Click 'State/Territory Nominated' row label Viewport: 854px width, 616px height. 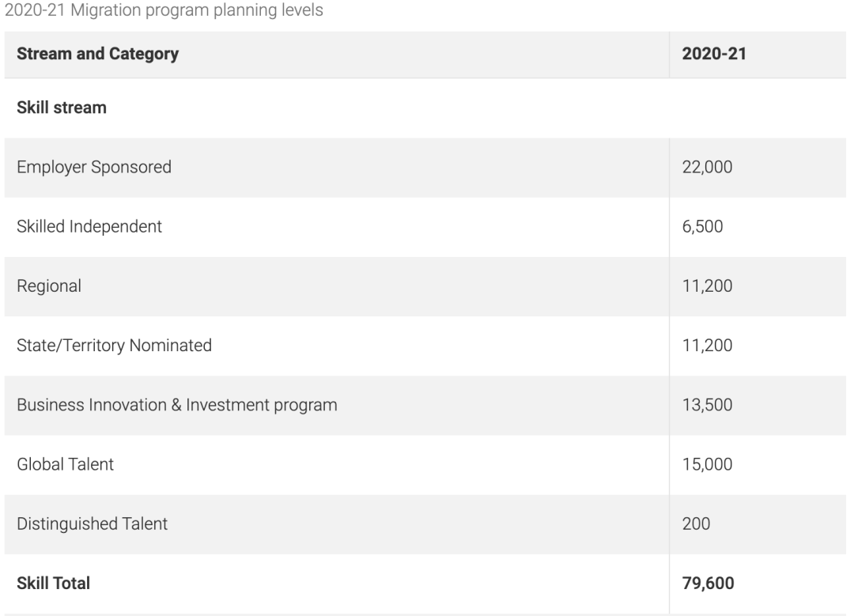115,346
